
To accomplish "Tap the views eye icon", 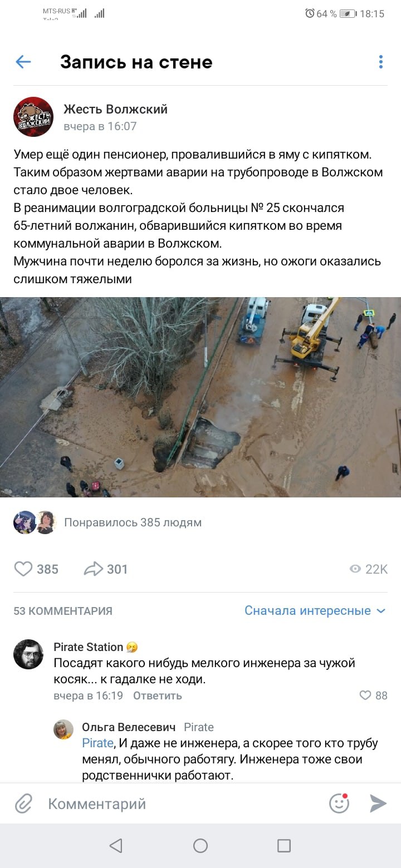I will (x=355, y=569).
